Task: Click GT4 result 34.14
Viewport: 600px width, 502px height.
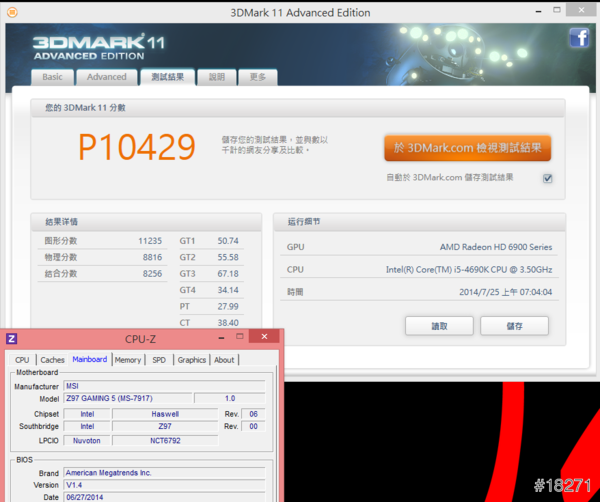Action: point(228,290)
